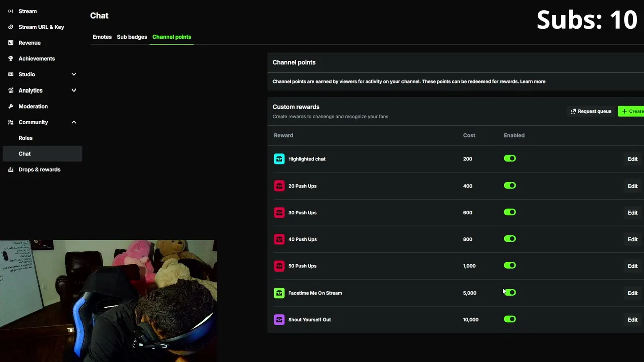
Task: Click the Learn more link
Action: coord(533,81)
